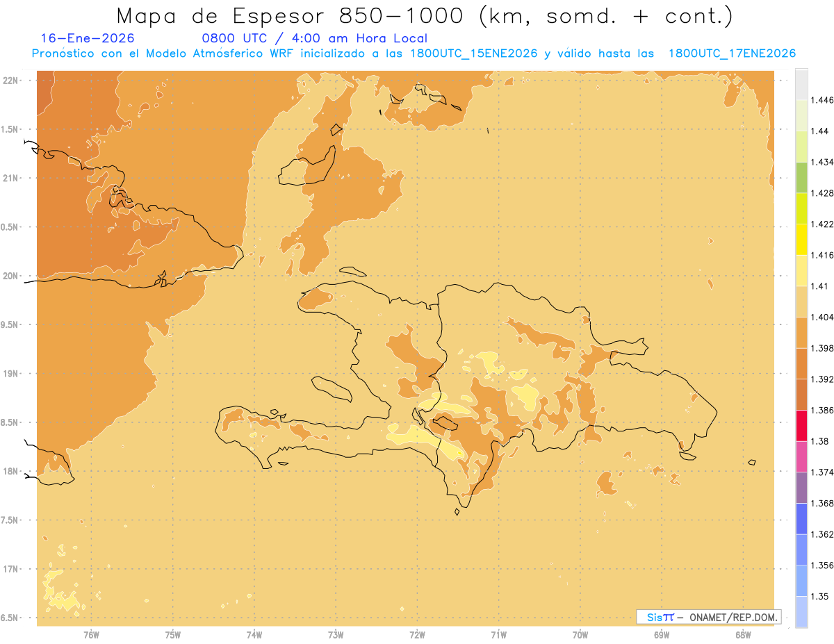Select the date label 16-Ene-2026
Image resolution: width=834 pixels, height=644 pixels.
coord(88,38)
